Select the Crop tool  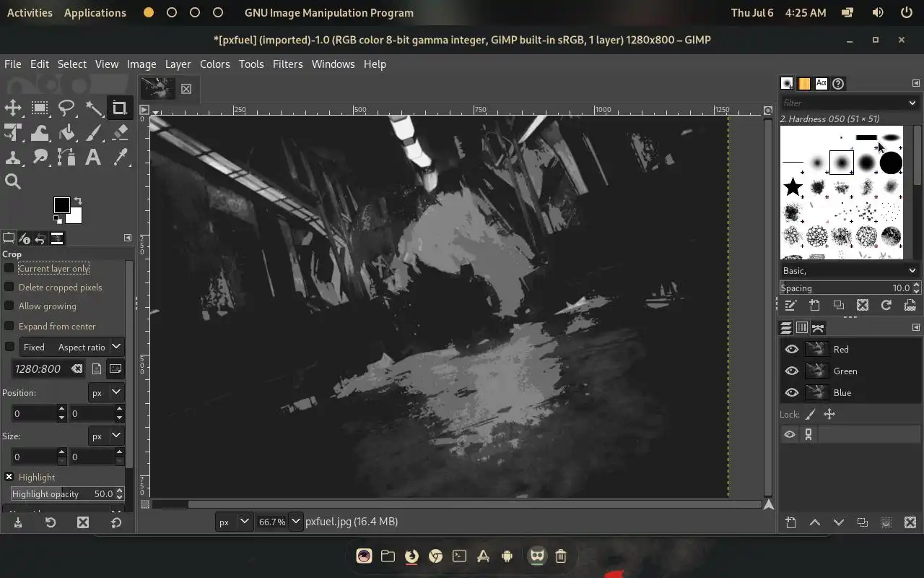click(120, 108)
